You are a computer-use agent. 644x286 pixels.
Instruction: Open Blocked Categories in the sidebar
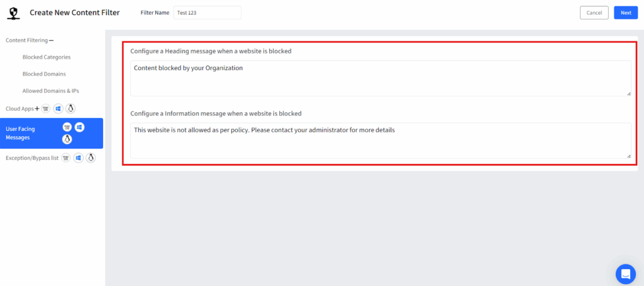[46, 57]
